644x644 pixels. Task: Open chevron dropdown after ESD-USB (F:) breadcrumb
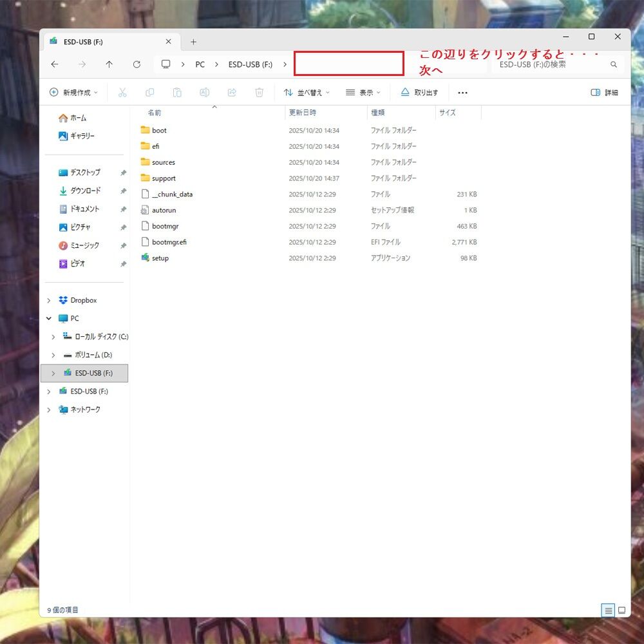pos(285,64)
